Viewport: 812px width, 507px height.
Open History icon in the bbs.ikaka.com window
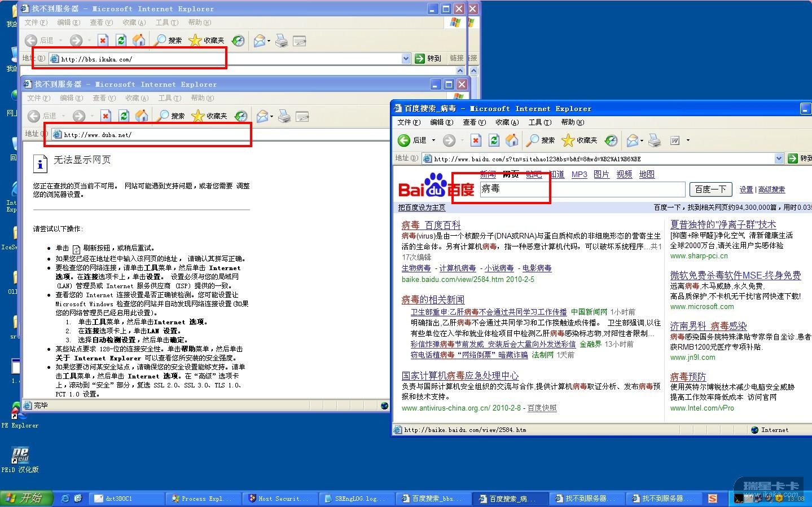pyautogui.click(x=238, y=41)
